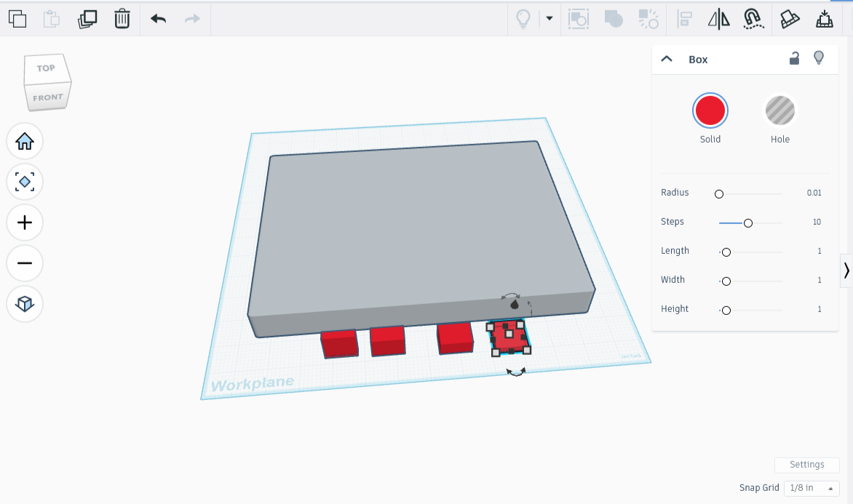Open the Snap Grid 1/8 in dropdown
This screenshot has width=853, height=504.
tap(812, 488)
